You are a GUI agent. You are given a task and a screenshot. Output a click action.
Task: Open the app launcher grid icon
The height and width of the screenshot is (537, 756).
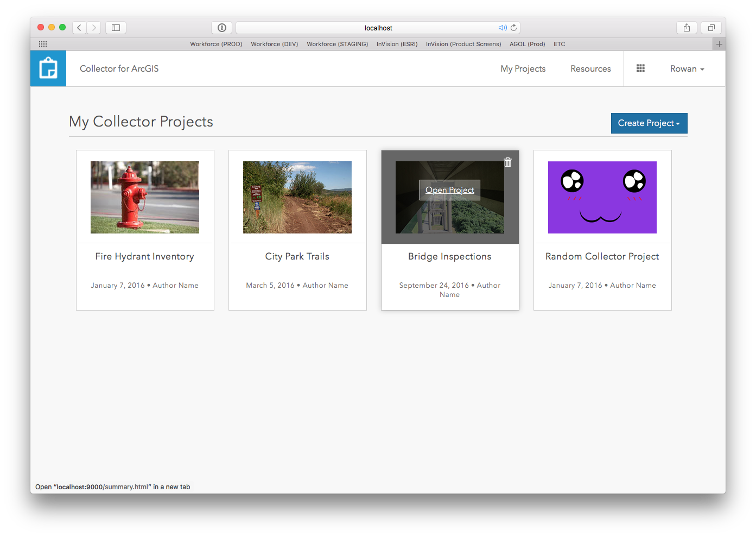[x=640, y=68]
